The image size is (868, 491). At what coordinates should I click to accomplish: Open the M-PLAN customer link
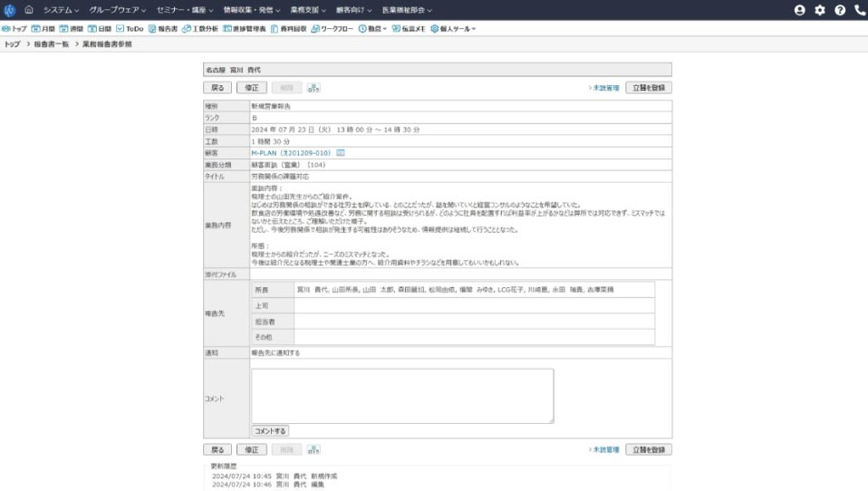coord(291,153)
